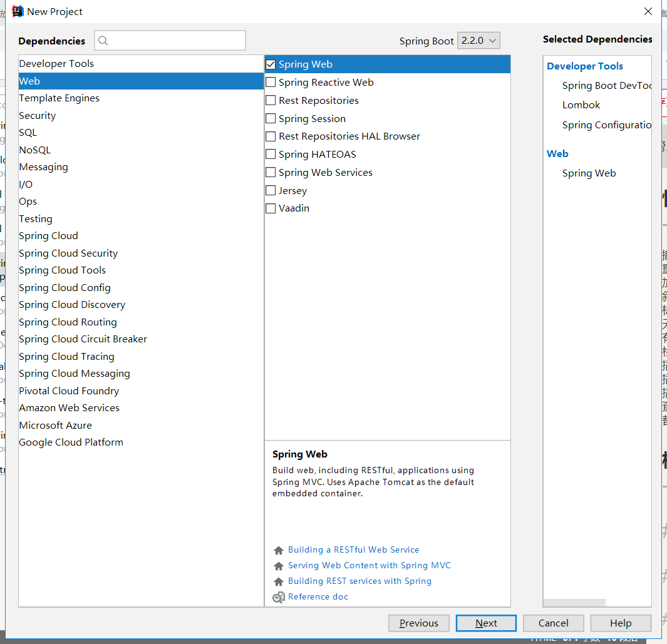667x644 pixels.
Task: Select Spring Boot DevTools in Selected Dependencies
Action: click(x=606, y=86)
